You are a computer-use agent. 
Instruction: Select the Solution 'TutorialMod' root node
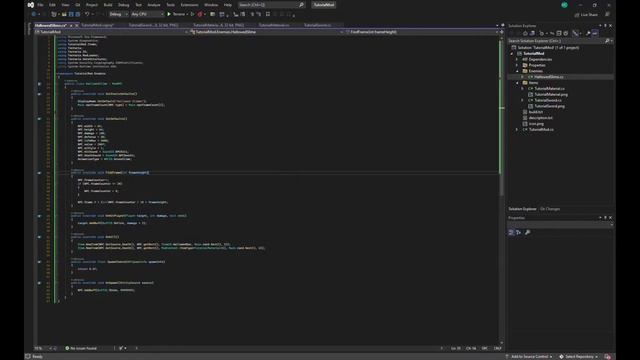click(x=548, y=48)
